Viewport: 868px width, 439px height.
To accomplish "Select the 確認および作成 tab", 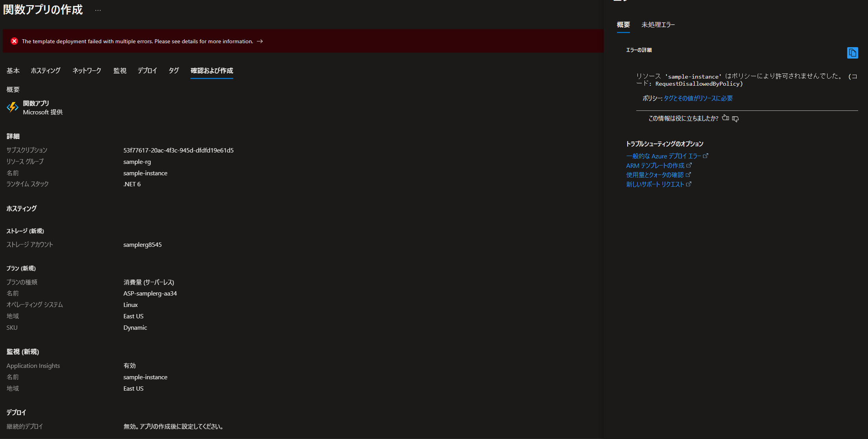I will pyautogui.click(x=212, y=71).
